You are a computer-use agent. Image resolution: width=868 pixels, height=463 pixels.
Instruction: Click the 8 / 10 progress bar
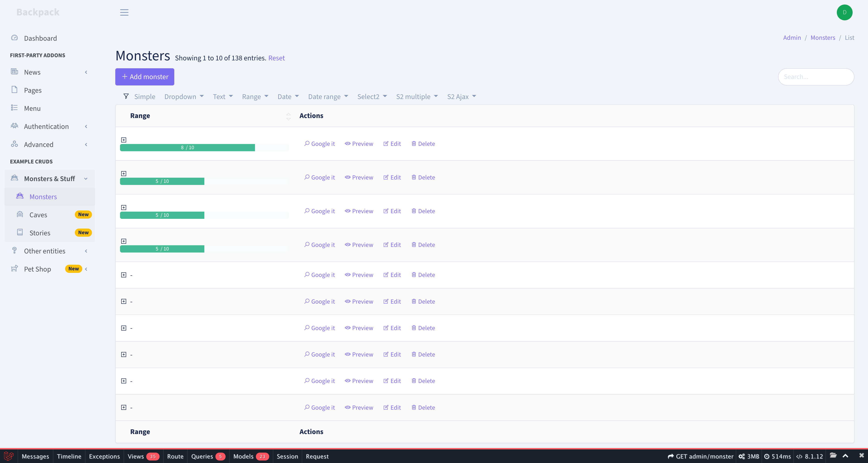pyautogui.click(x=187, y=148)
